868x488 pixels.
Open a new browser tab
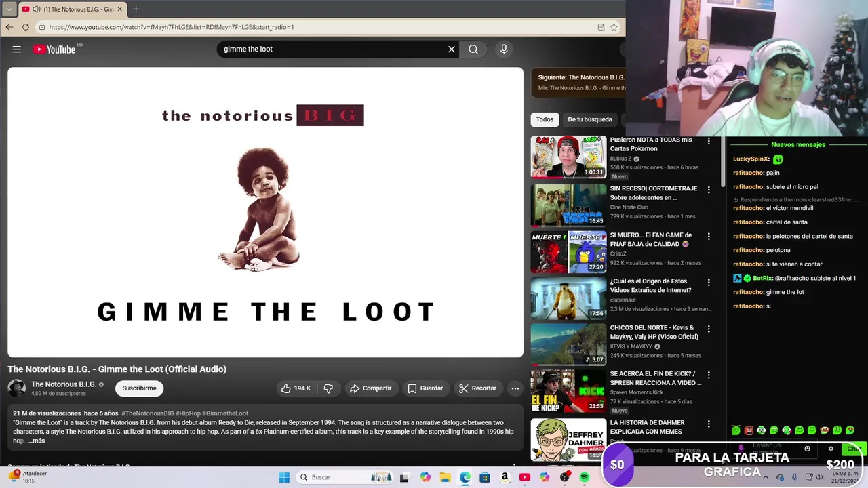136,9
